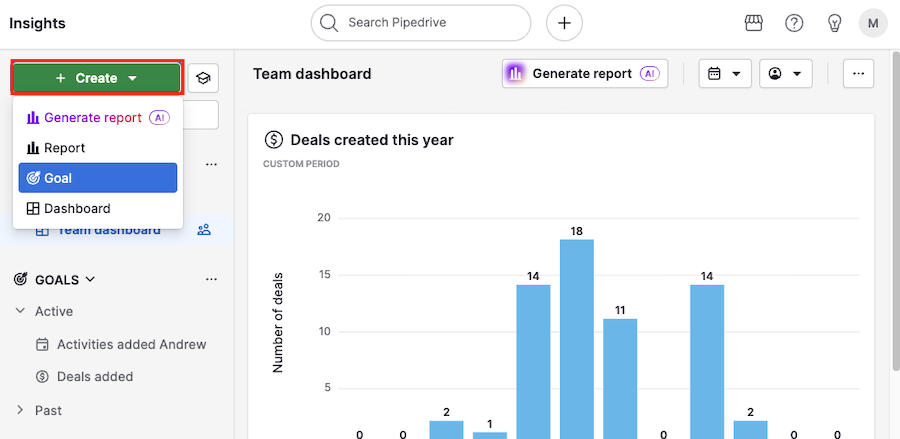This screenshot has height=439, width=900.
Task: Open the Activities added Andrew goal
Action: pyautogui.click(x=131, y=344)
